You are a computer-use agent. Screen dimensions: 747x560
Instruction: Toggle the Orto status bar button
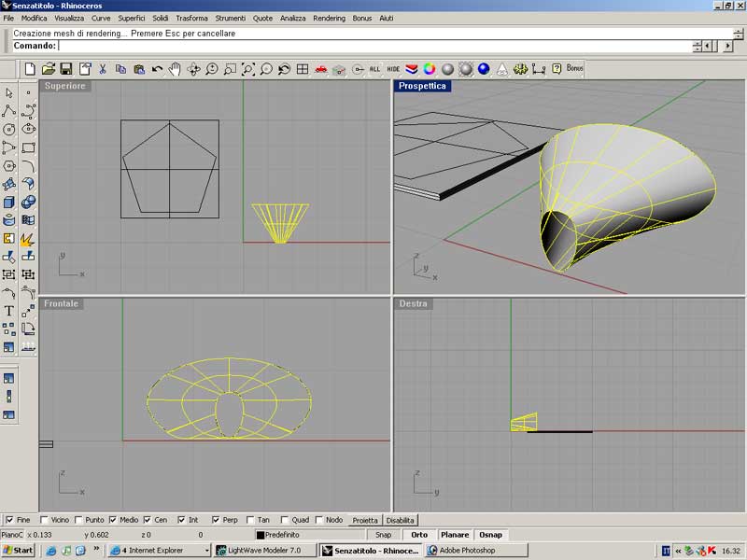[x=419, y=535]
